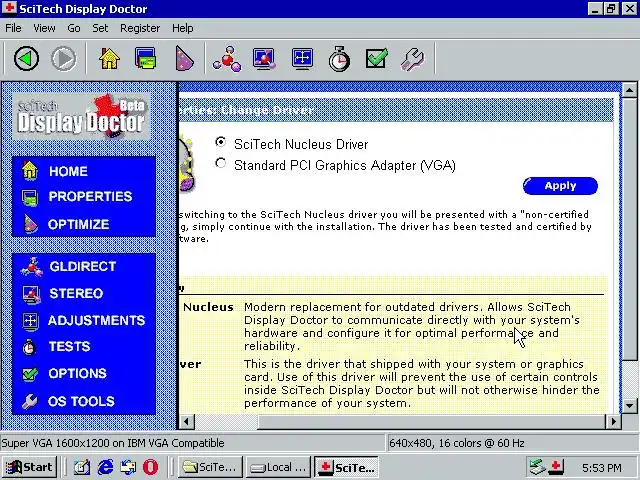This screenshot has width=640, height=480.
Task: Click the horizontal scrollbar right arrow
Action: point(613,421)
